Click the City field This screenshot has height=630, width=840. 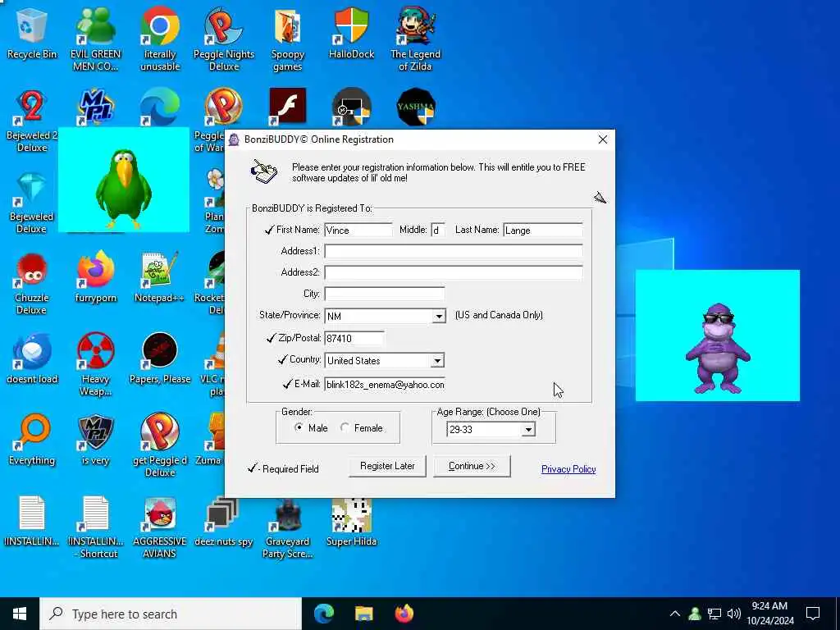[385, 294]
